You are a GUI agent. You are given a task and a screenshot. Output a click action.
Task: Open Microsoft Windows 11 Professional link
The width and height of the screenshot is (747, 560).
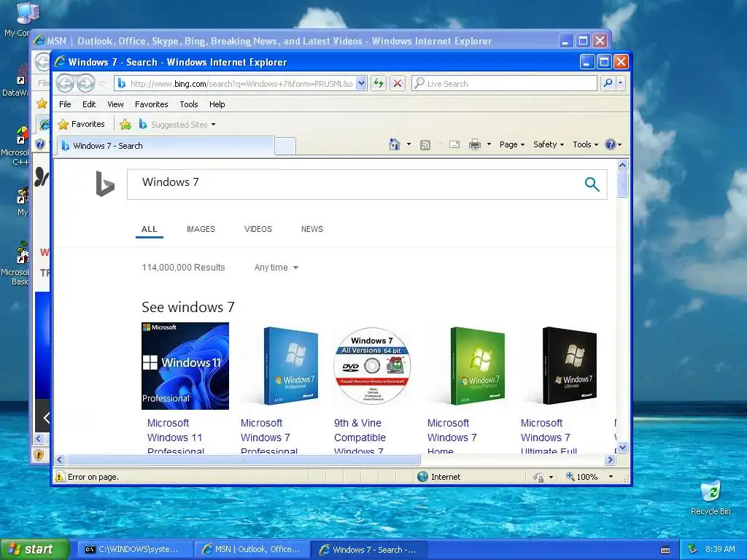coord(175,437)
